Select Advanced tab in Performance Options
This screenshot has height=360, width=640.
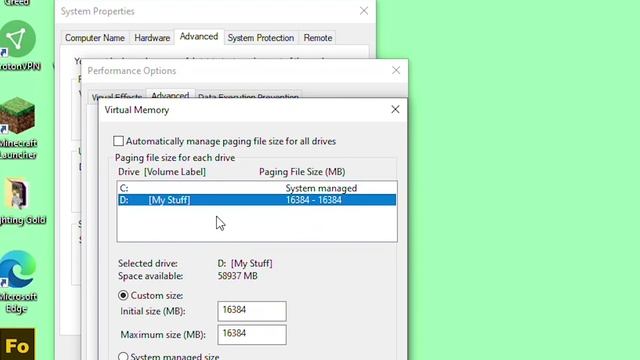coord(170,95)
